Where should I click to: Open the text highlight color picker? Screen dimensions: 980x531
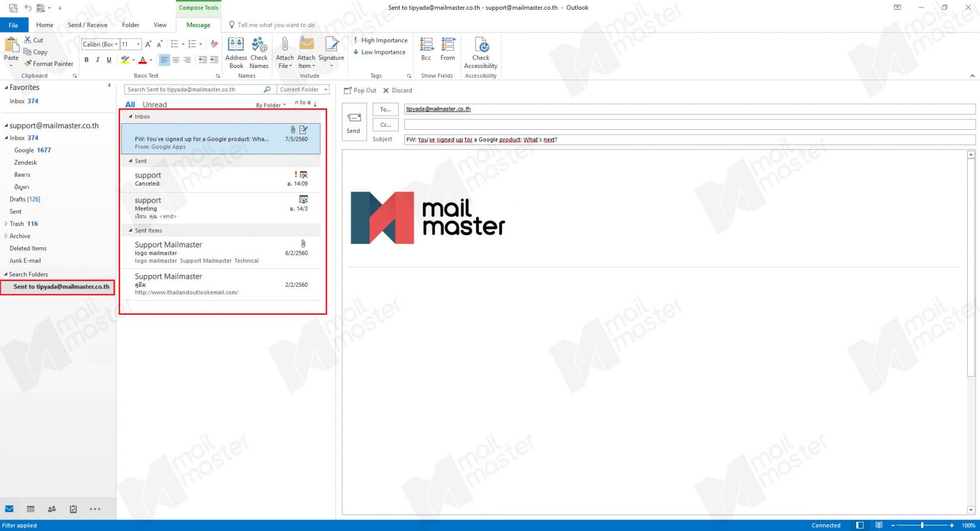click(x=134, y=60)
